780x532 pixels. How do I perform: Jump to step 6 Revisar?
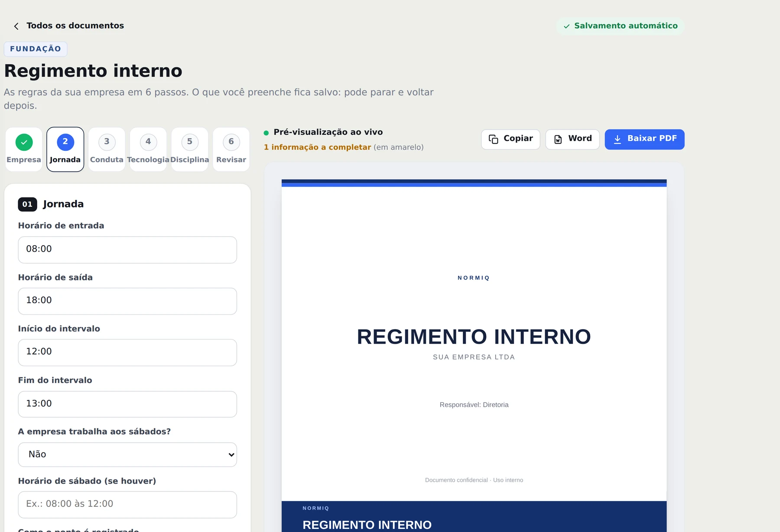tap(231, 149)
